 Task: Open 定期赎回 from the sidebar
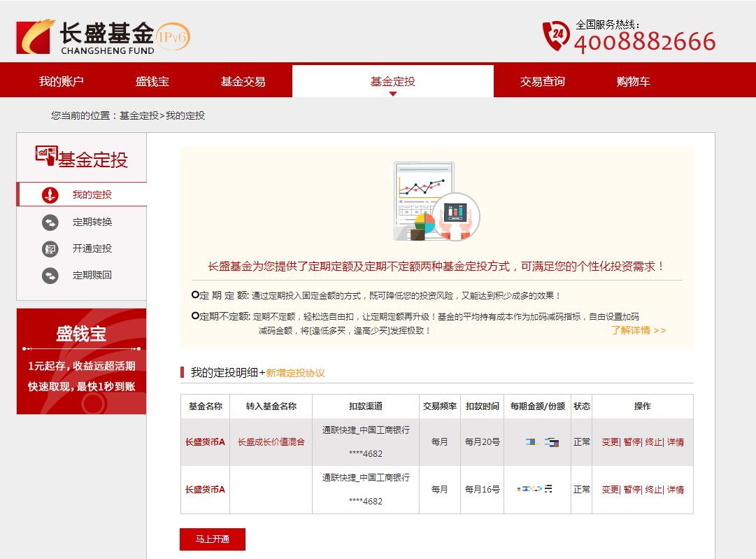click(x=92, y=275)
